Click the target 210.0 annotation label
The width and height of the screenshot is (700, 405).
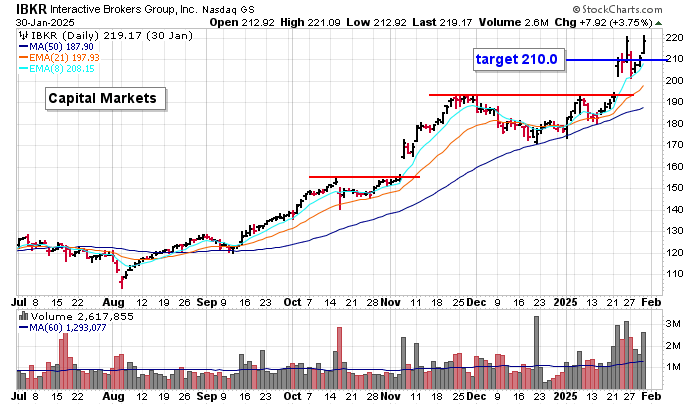519,59
